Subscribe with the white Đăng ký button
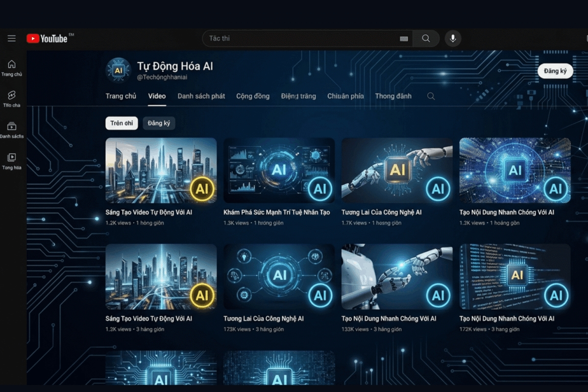The width and height of the screenshot is (588, 392). point(555,71)
